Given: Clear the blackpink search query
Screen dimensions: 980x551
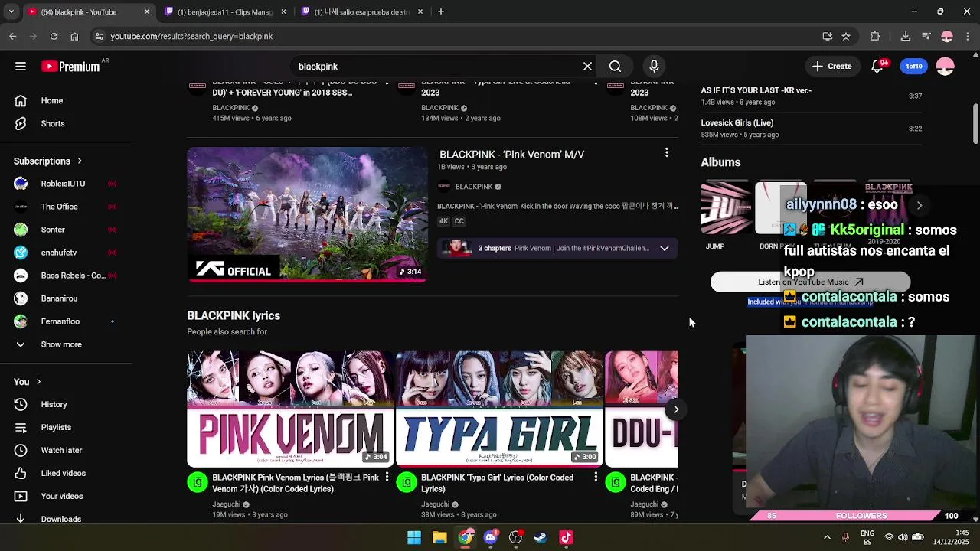Looking at the screenshot, I should pyautogui.click(x=587, y=67).
